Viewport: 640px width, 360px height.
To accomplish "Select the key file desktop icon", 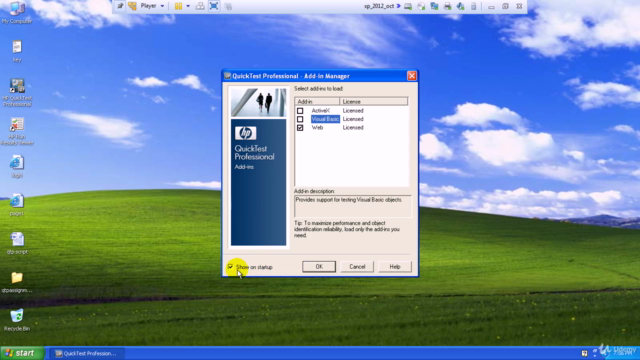I will point(17,51).
